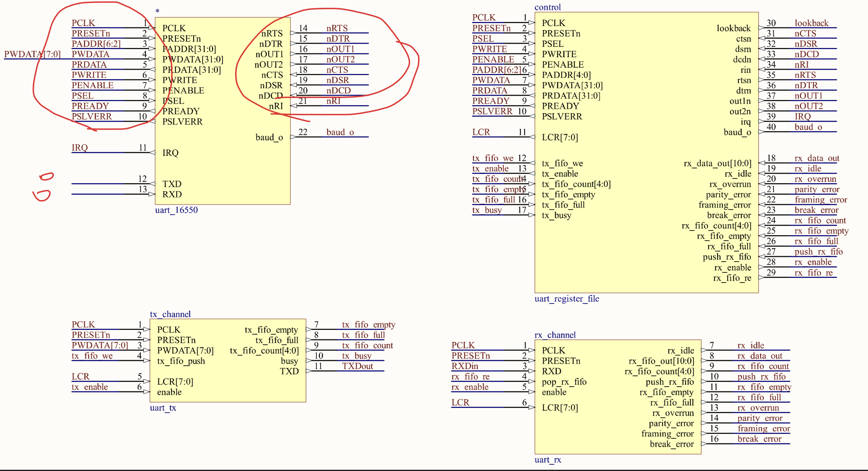Viewport: 868px width, 471px height.
Task: Click the uart_16550 module name label
Action: (x=176, y=210)
